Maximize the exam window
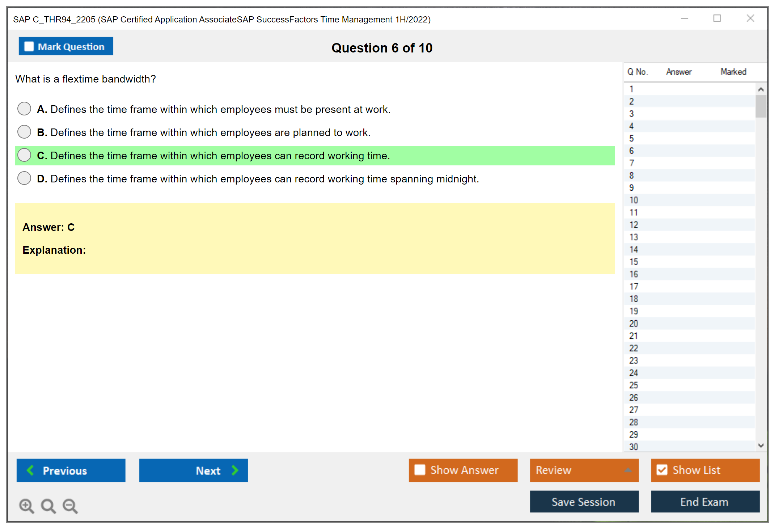The height and width of the screenshot is (532, 778). [717, 18]
